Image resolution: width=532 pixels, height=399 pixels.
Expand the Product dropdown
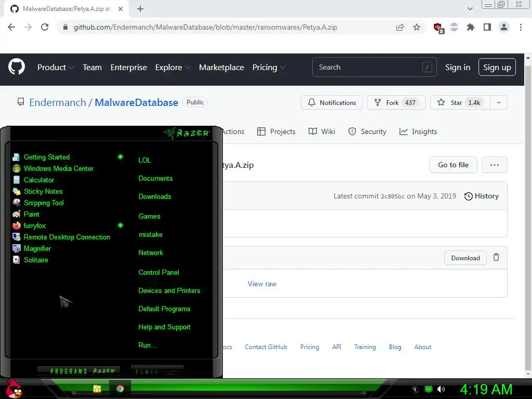[56, 67]
